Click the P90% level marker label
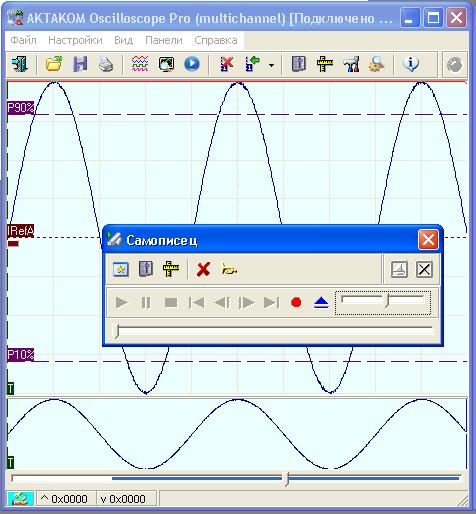Image resolution: width=476 pixels, height=514 pixels. tap(20, 108)
